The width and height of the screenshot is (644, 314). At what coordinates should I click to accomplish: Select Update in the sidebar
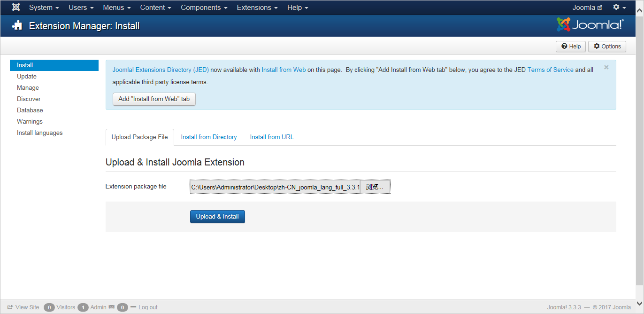(x=27, y=77)
